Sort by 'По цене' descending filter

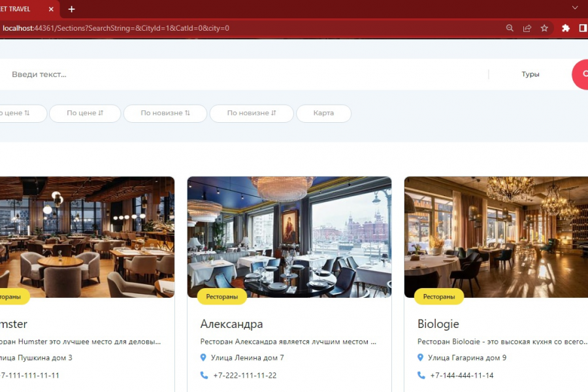(x=85, y=113)
